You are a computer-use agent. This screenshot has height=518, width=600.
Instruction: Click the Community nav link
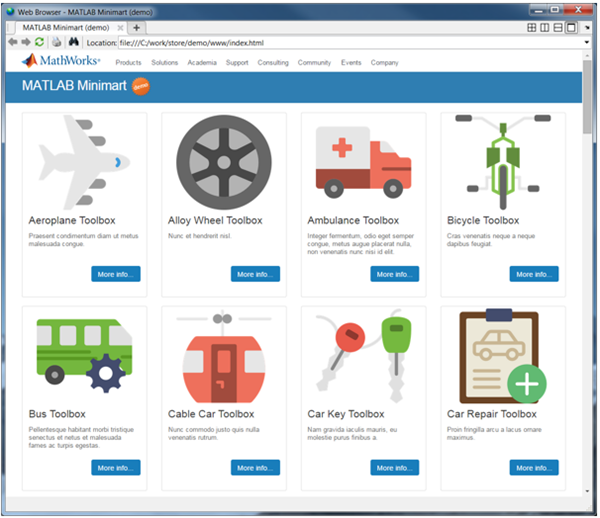(314, 63)
